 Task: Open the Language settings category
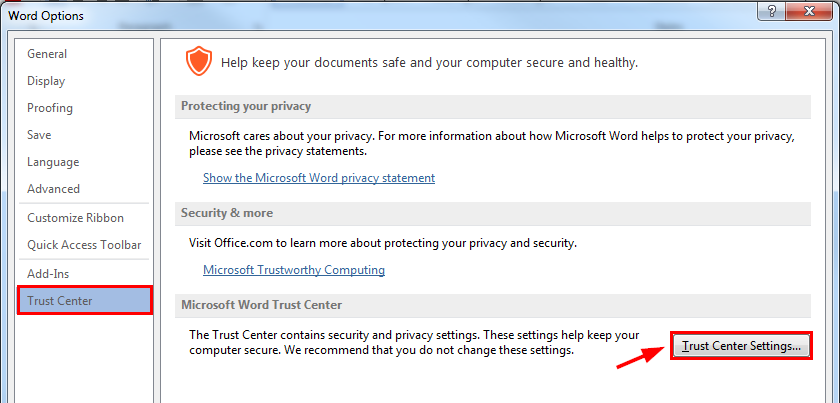(53, 162)
